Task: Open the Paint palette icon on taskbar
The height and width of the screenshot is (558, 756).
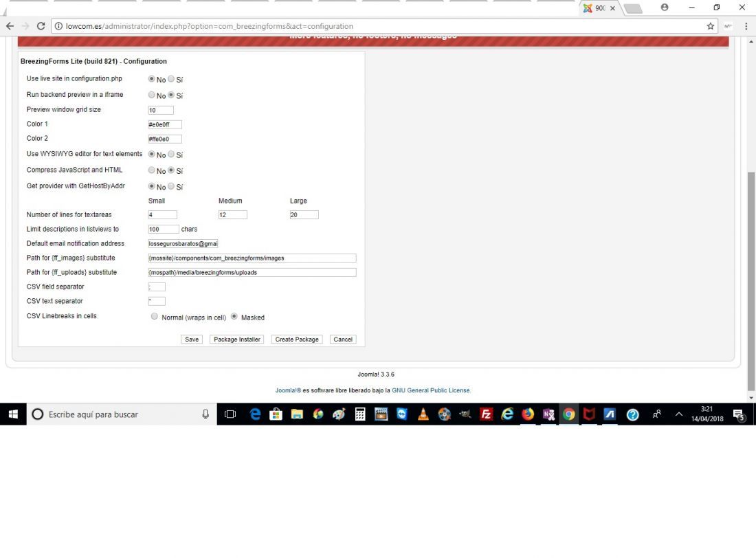Action: point(339,414)
